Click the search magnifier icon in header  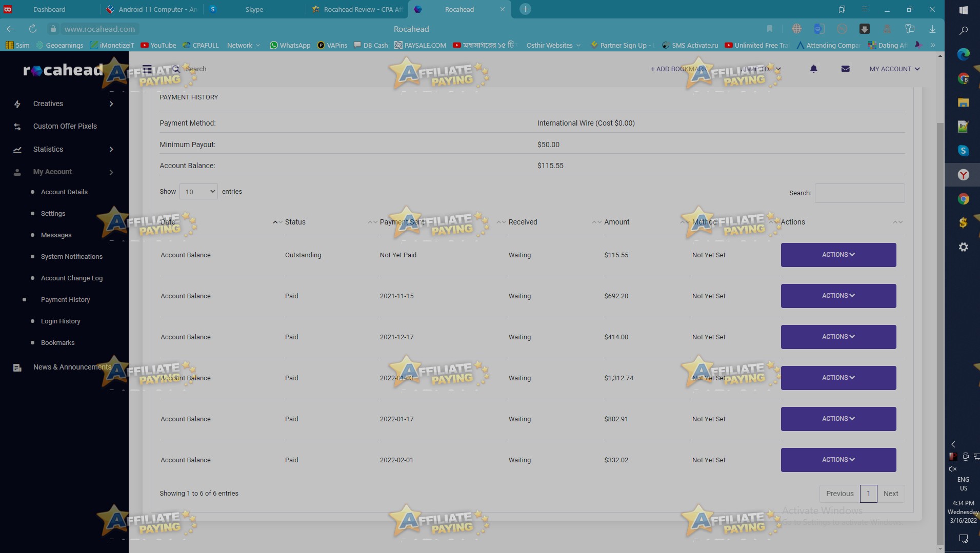[176, 69]
